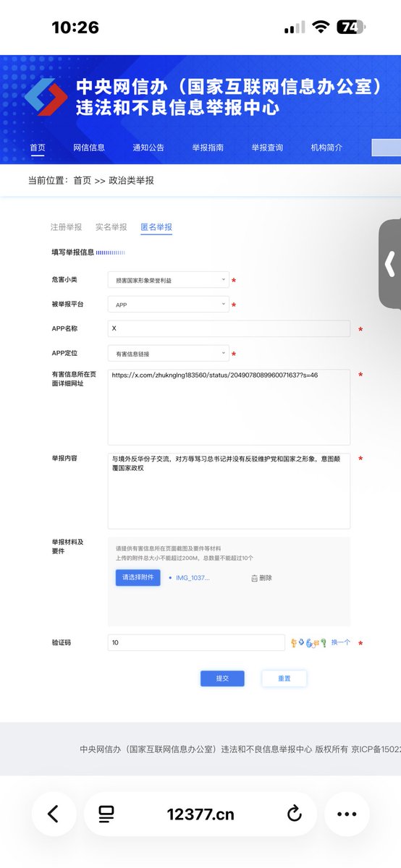Click the 举报内容 text area

229,491
